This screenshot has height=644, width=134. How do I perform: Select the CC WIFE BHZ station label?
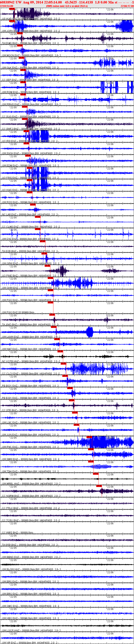tap(10, 533)
